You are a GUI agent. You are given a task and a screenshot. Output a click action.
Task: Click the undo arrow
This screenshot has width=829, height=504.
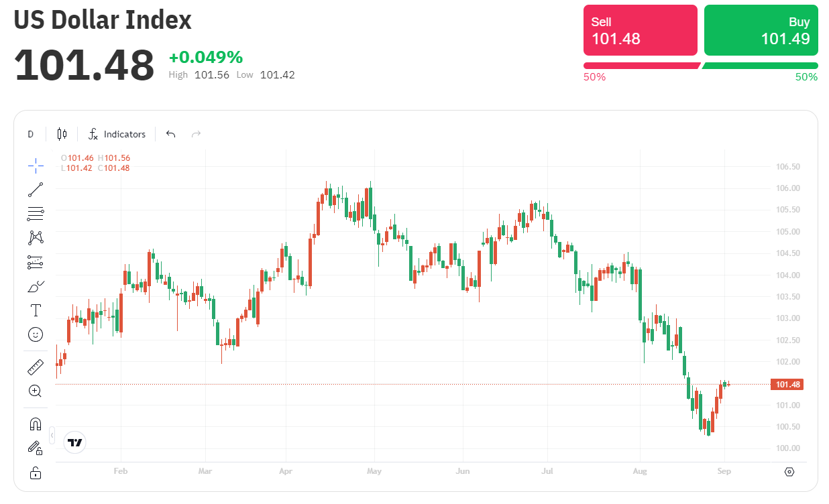click(170, 134)
